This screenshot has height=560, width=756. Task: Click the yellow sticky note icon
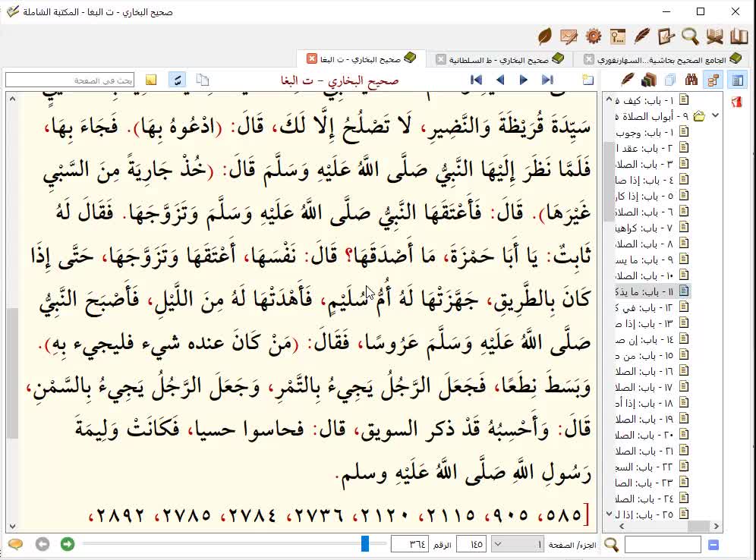click(x=151, y=80)
